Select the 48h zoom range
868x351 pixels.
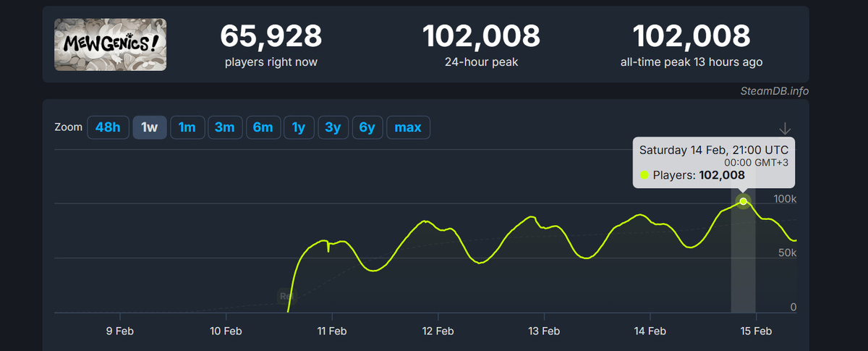(x=108, y=127)
